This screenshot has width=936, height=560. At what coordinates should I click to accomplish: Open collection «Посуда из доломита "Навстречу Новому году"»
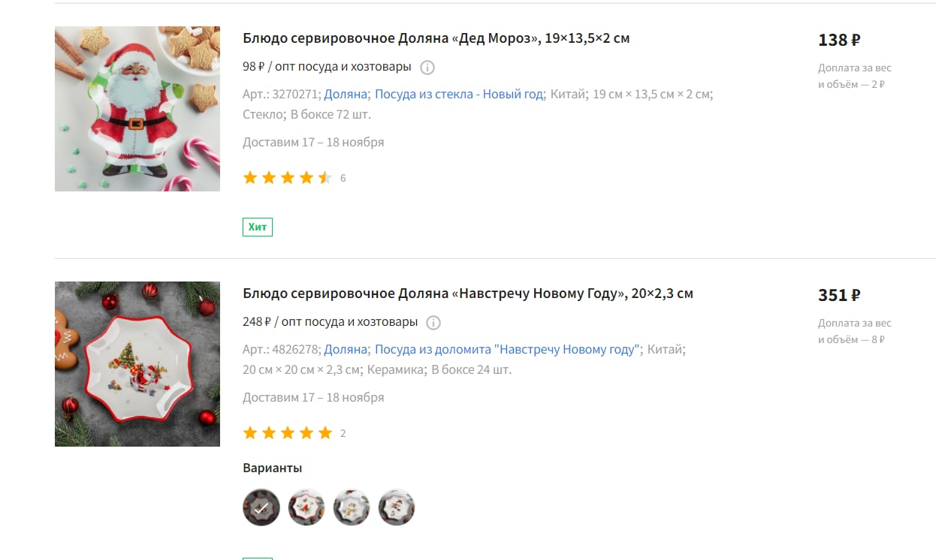[x=507, y=350]
